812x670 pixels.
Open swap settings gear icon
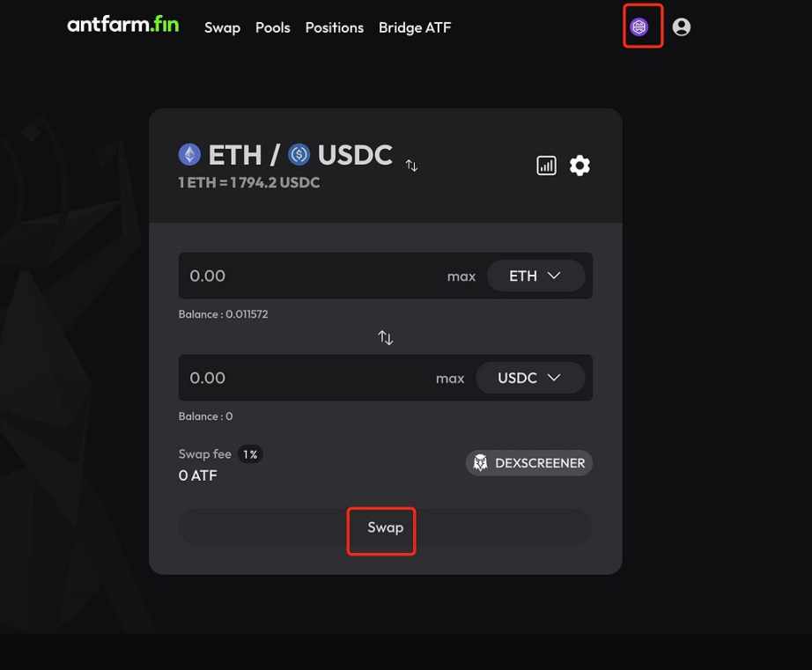579,166
